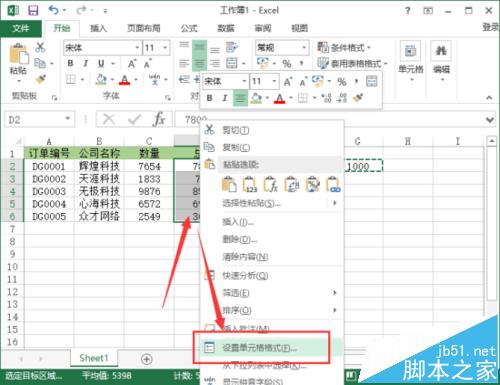Click the large 粘贴 paste icon in ribbon

18,55
